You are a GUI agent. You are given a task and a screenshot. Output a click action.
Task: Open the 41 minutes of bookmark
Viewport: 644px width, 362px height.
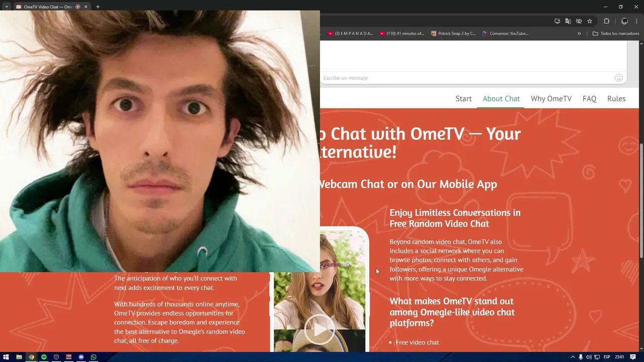402,34
